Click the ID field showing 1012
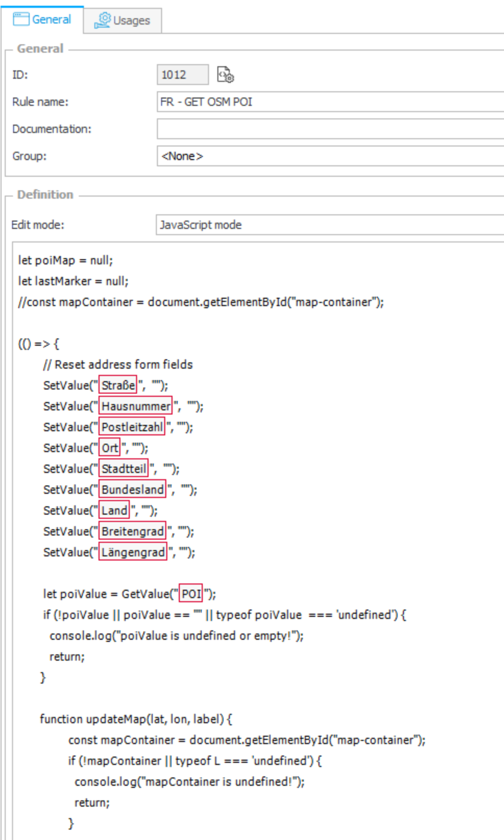The width and height of the screenshot is (504, 840). 182,75
